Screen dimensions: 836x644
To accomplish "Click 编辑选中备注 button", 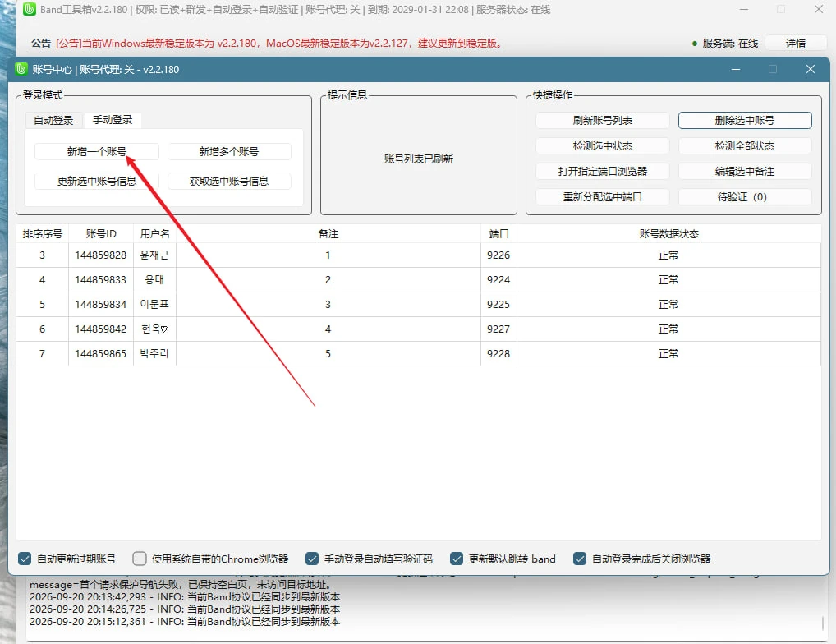I will pyautogui.click(x=745, y=172).
